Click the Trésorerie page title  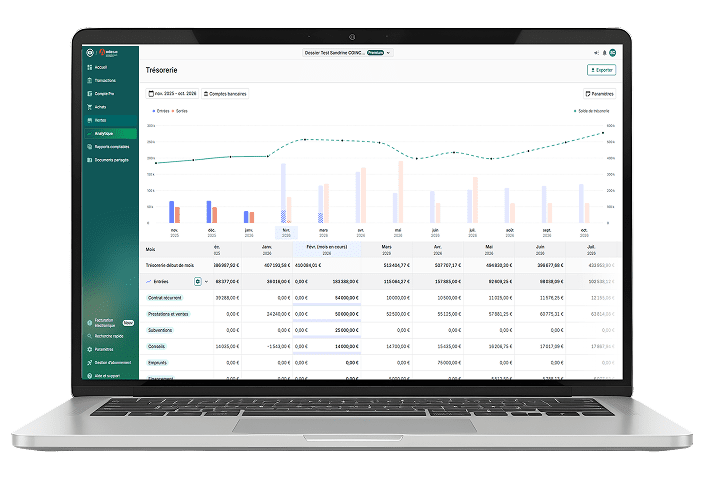[x=161, y=70]
